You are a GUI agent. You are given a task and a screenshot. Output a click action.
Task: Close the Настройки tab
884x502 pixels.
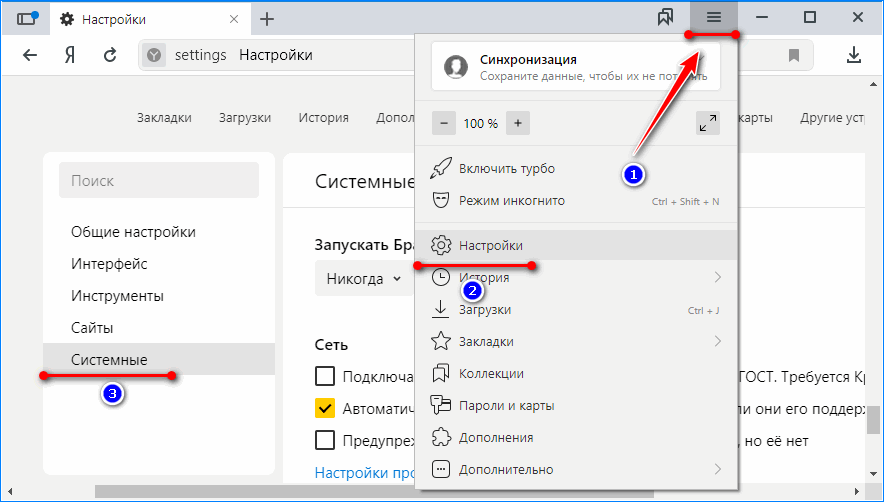[x=234, y=19]
